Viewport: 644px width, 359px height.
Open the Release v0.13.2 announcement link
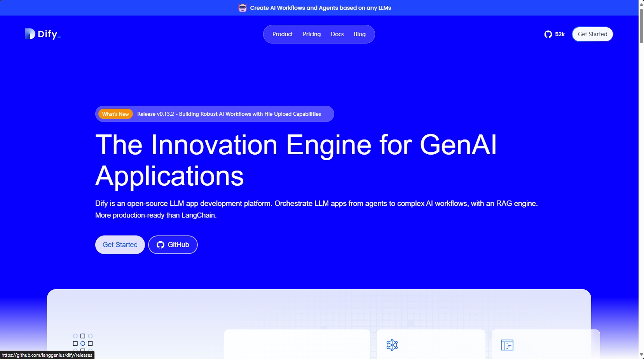click(x=229, y=114)
